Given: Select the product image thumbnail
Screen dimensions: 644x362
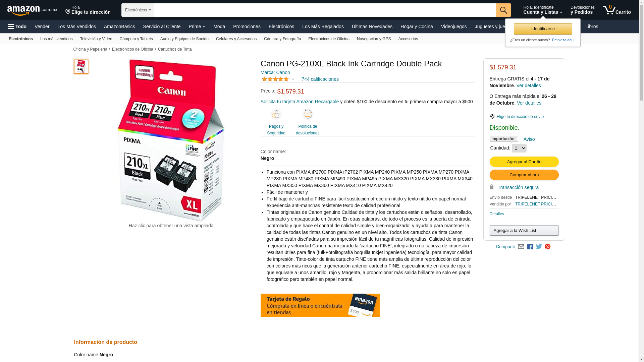Looking at the screenshot, I should click(x=81, y=67).
